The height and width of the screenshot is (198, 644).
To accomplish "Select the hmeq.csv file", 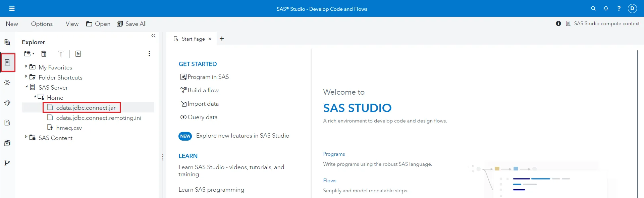I will [69, 128].
